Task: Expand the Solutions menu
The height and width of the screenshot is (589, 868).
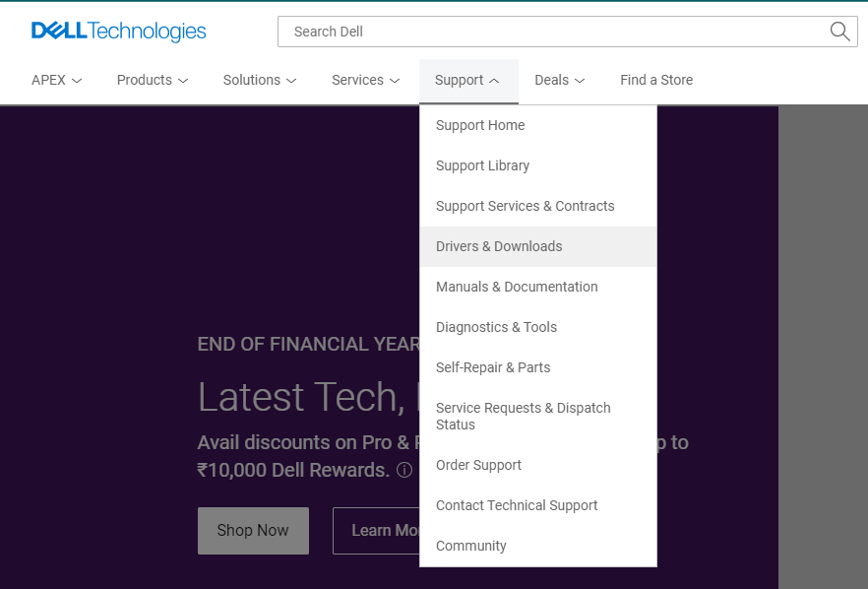Action: pyautogui.click(x=259, y=80)
